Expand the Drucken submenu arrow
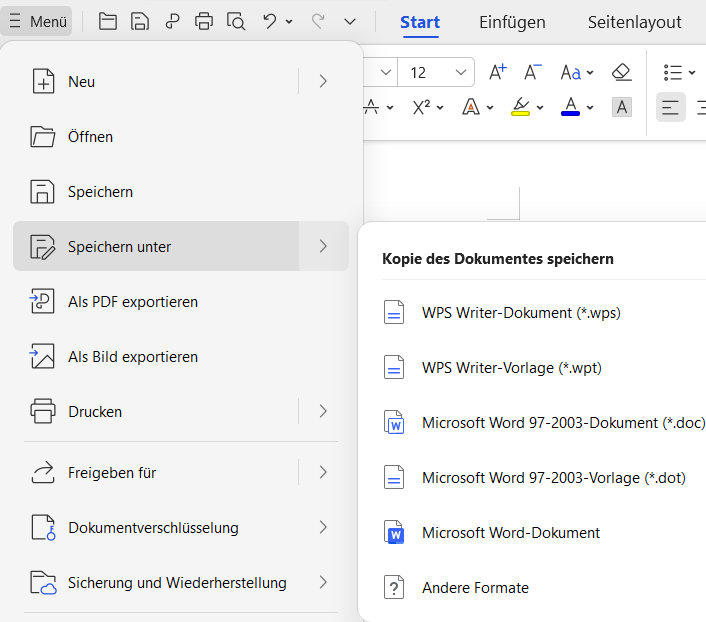This screenshot has height=622, width=706. point(323,411)
